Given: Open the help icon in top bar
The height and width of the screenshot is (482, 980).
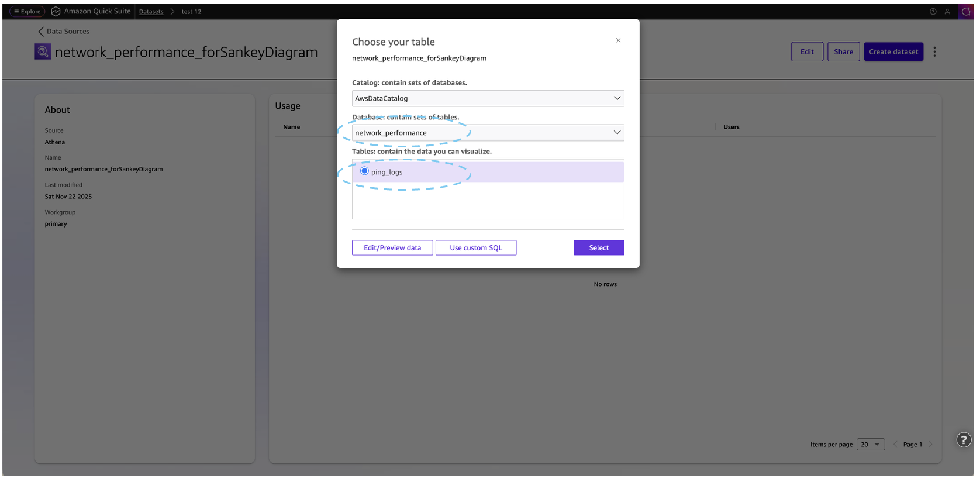Looking at the screenshot, I should [933, 12].
